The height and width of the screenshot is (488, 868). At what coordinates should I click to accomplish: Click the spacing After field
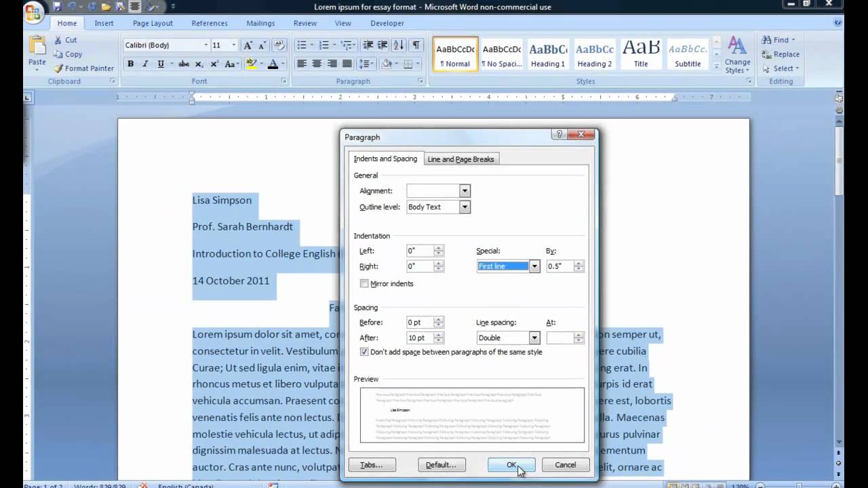click(420, 338)
